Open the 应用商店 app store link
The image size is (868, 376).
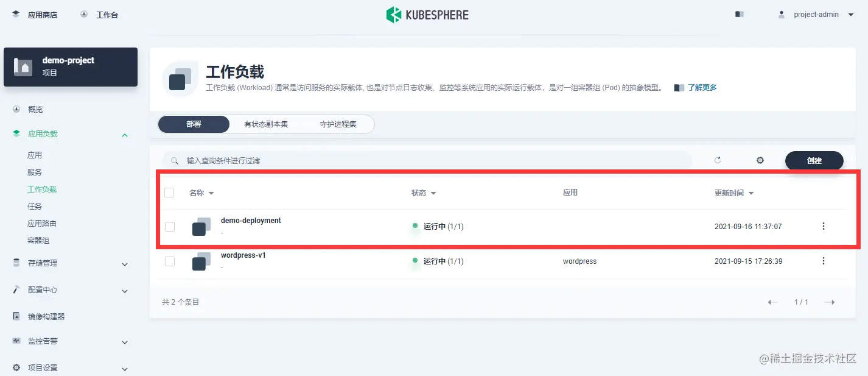34,15
